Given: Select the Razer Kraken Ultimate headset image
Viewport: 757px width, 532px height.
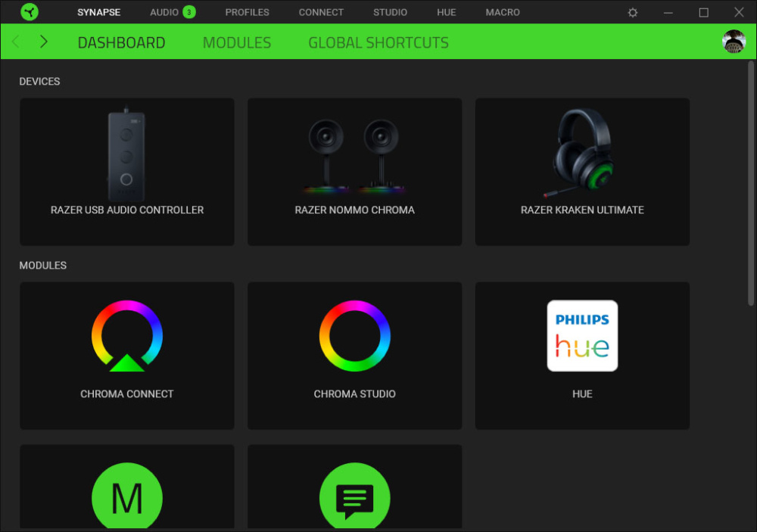Looking at the screenshot, I should tap(579, 154).
